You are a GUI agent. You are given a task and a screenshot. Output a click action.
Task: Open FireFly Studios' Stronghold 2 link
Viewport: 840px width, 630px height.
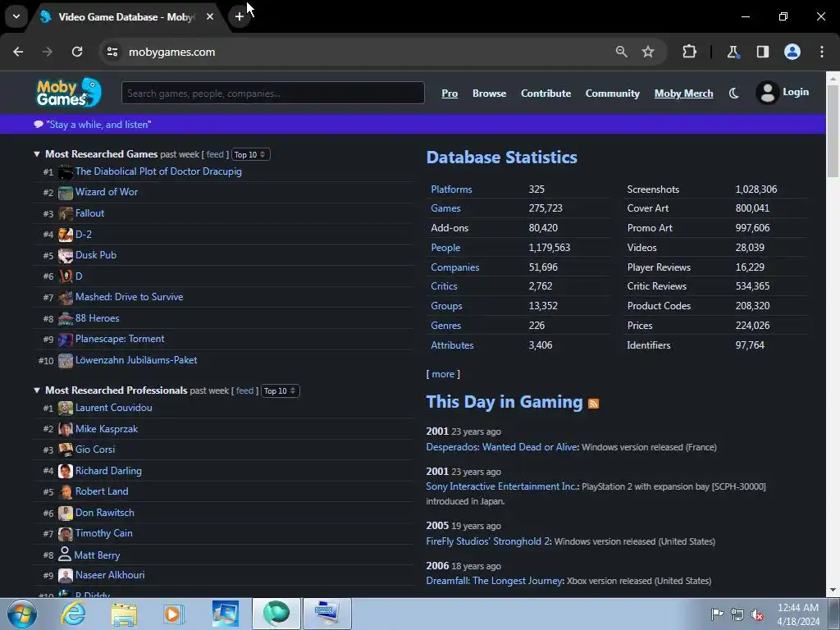click(x=489, y=541)
